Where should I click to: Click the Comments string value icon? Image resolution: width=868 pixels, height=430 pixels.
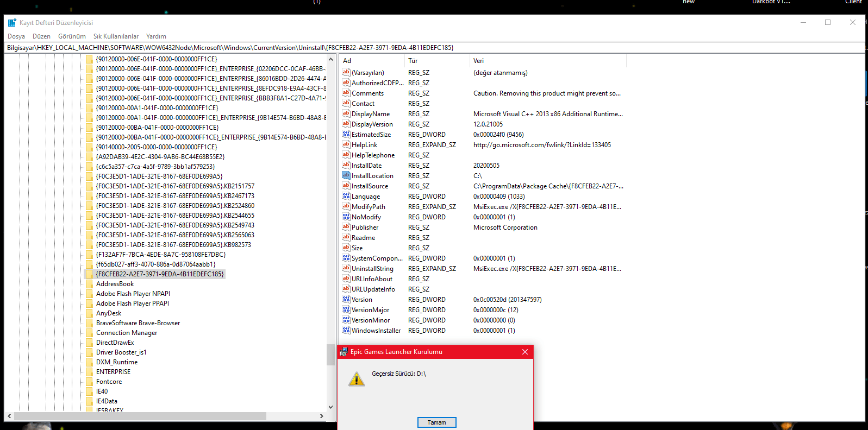(346, 93)
